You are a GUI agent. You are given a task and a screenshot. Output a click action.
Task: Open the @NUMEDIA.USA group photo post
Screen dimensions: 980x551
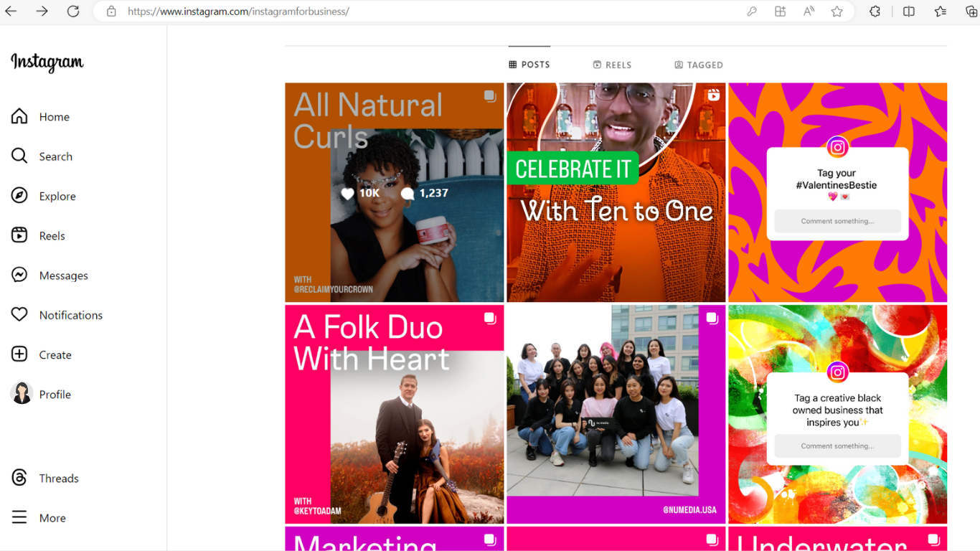click(x=616, y=415)
